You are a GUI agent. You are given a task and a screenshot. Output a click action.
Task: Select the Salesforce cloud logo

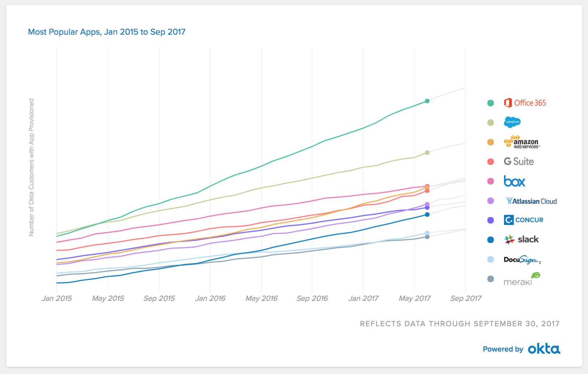point(512,122)
